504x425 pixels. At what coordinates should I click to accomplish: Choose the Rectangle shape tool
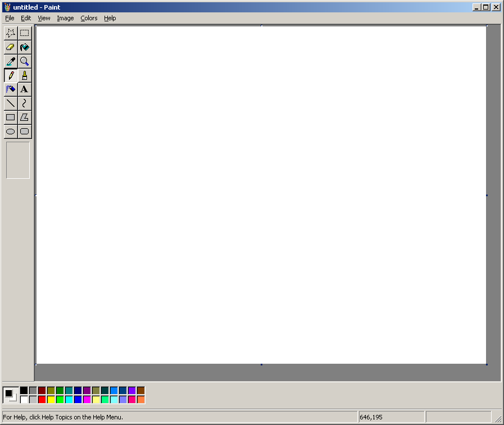(x=11, y=117)
